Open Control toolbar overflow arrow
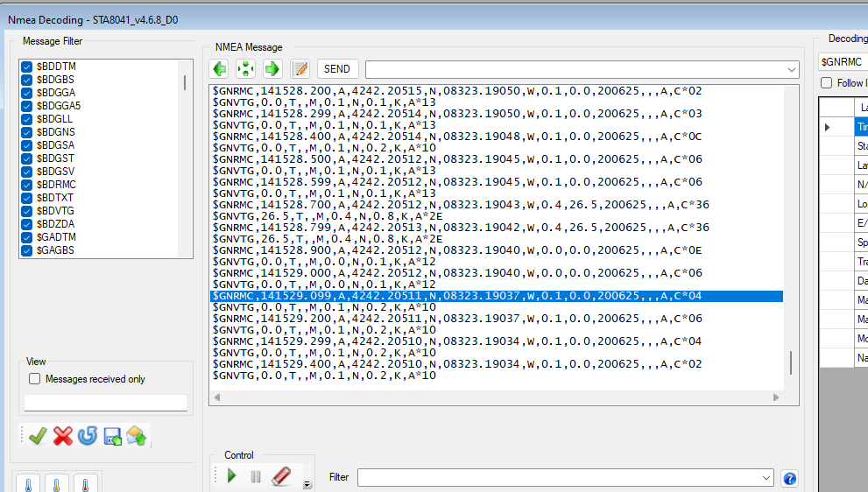This screenshot has width=868, height=492. click(x=307, y=485)
